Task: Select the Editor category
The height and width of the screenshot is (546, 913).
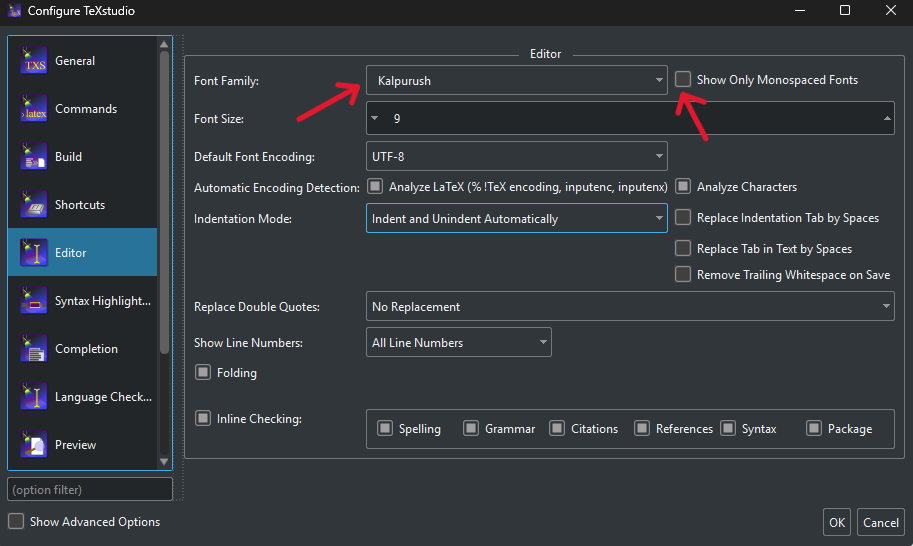Action: point(83,253)
